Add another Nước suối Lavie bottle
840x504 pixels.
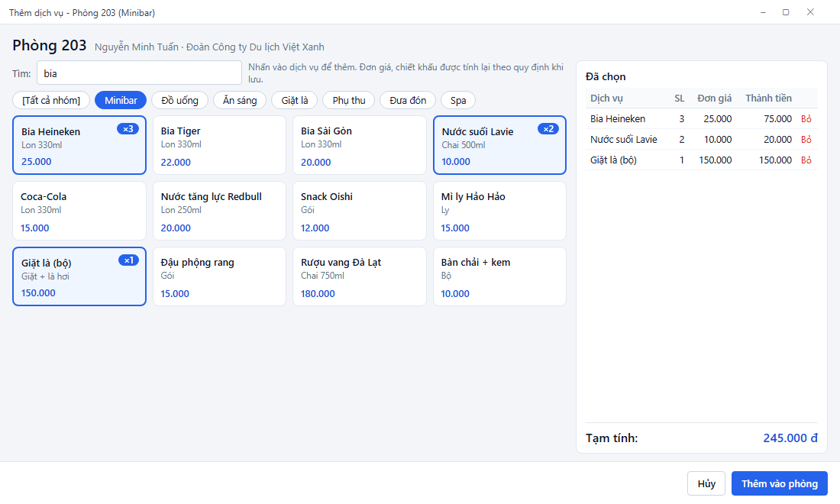coord(500,145)
